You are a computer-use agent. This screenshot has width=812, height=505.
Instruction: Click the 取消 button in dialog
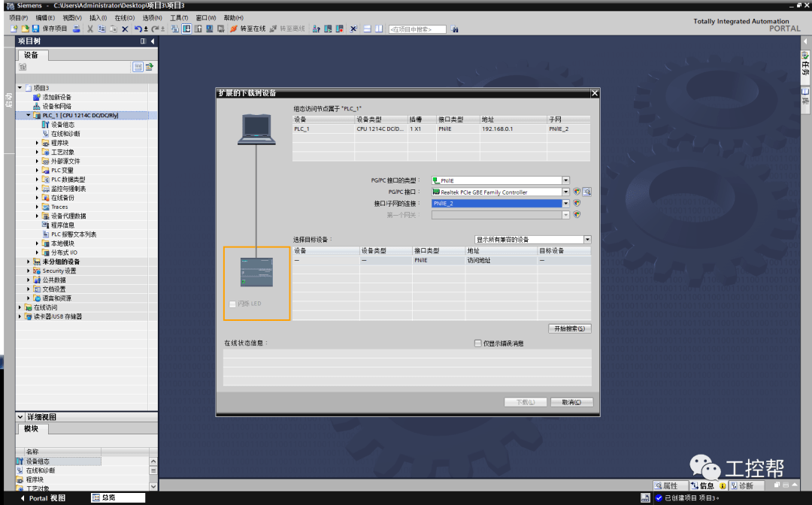[x=571, y=402]
